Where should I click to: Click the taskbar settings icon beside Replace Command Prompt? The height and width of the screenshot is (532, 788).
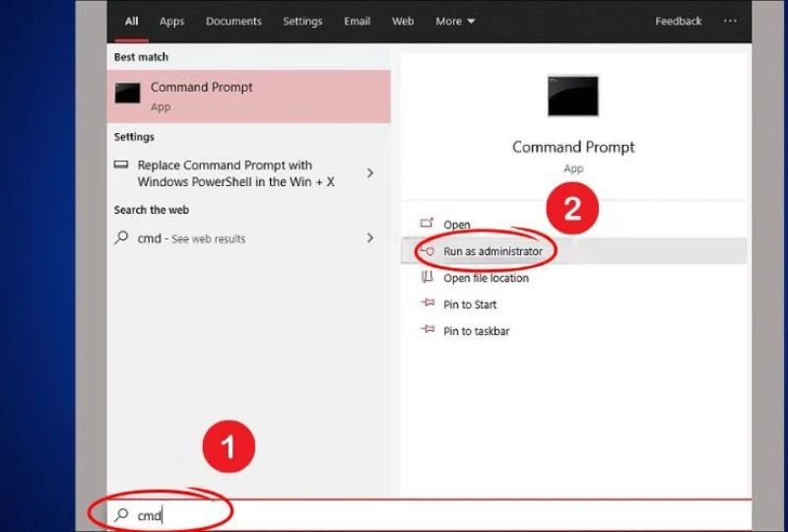(x=121, y=165)
